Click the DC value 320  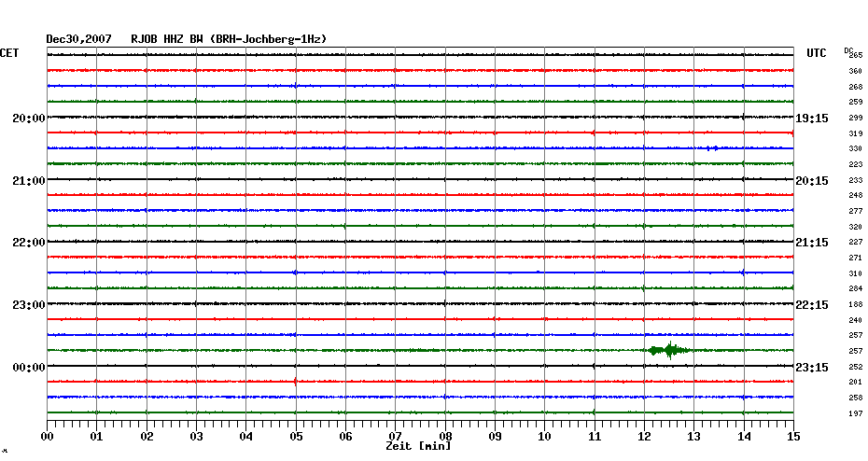[856, 227]
